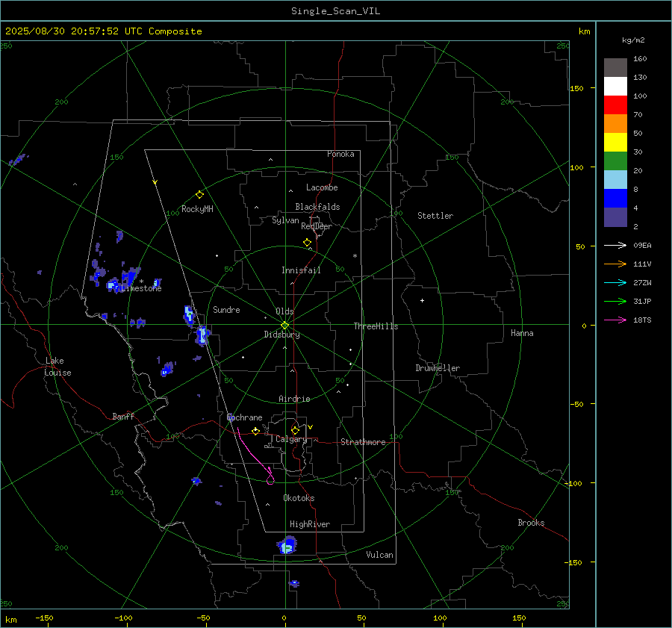672x628 pixels.
Task: Click the Ponoka city label
Action: tap(340, 154)
